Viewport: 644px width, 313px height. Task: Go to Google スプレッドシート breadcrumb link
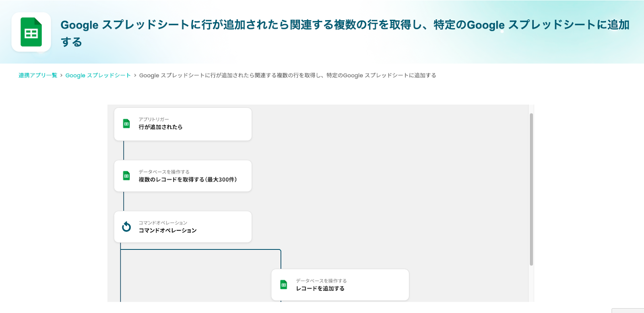[x=98, y=75]
